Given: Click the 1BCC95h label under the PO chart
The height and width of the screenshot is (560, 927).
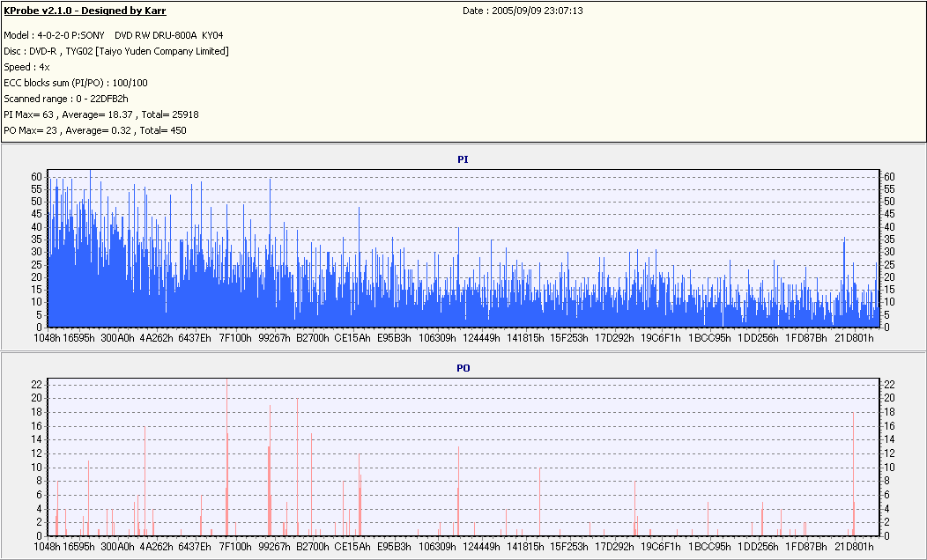Looking at the screenshot, I should [708, 547].
